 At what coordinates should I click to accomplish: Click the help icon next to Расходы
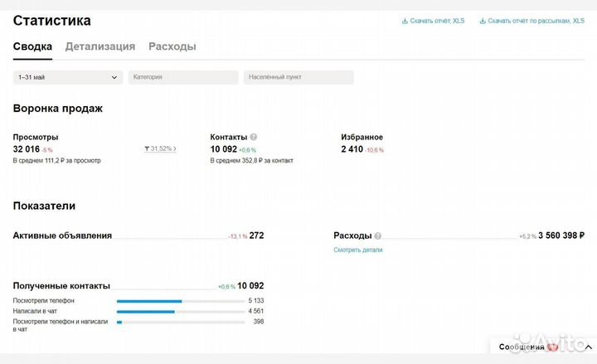point(377,235)
